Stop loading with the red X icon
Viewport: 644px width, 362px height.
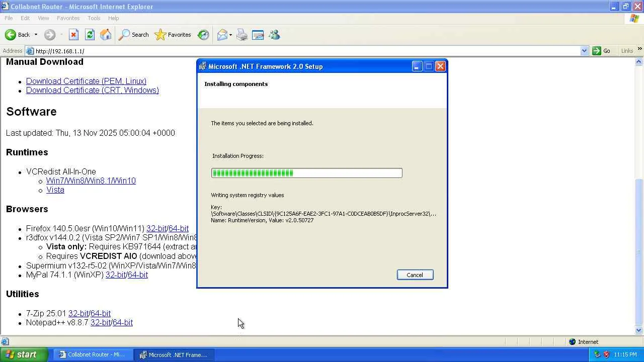pyautogui.click(x=73, y=35)
